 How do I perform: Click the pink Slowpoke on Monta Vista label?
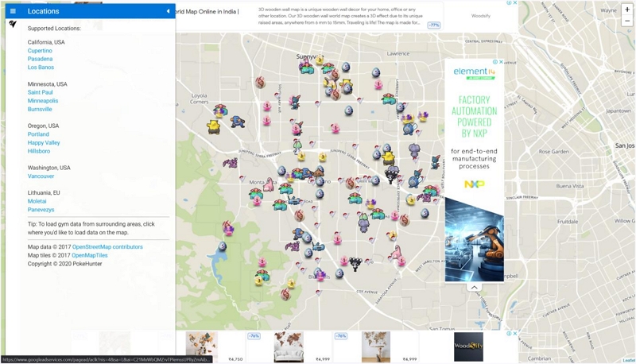[x=269, y=184]
